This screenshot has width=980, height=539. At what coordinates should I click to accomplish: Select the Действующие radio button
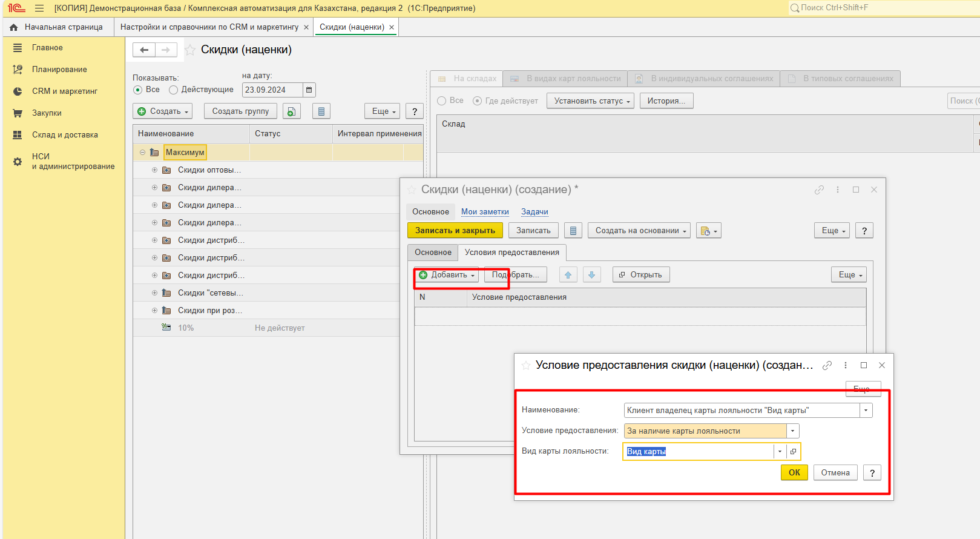[174, 90]
